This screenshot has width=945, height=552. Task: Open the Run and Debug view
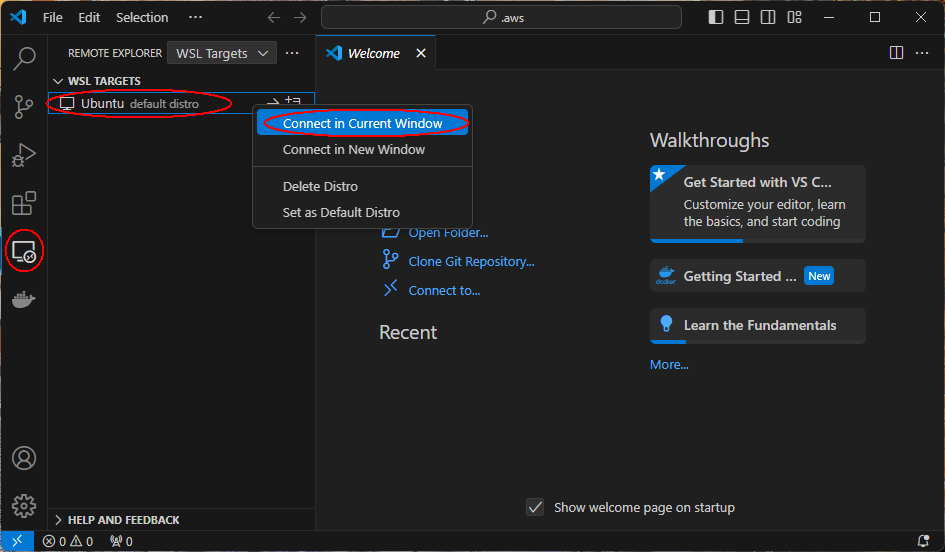point(24,155)
